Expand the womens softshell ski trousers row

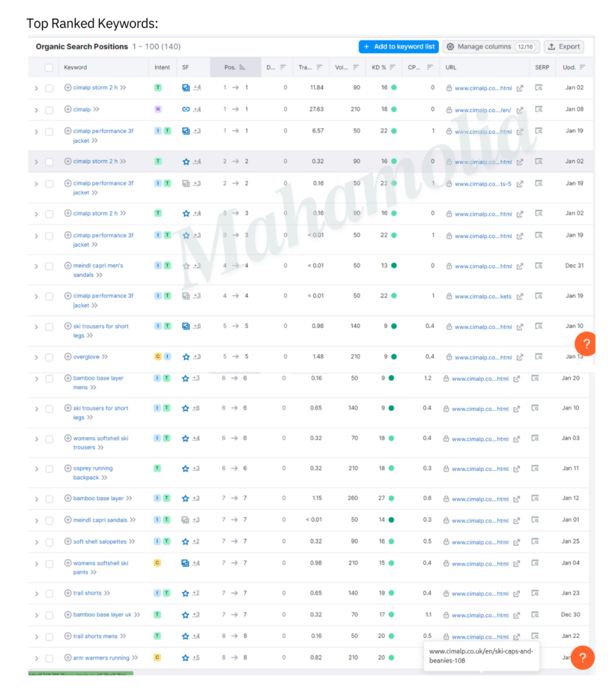pos(36,439)
